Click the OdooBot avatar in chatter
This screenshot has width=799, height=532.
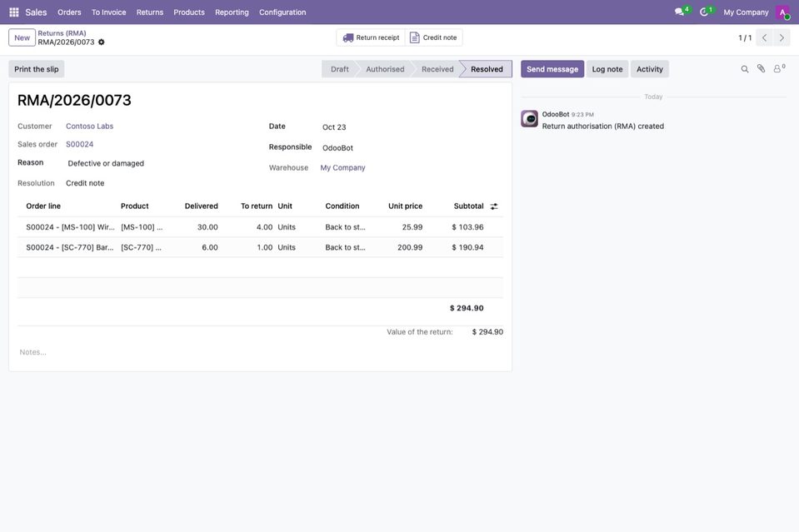529,118
